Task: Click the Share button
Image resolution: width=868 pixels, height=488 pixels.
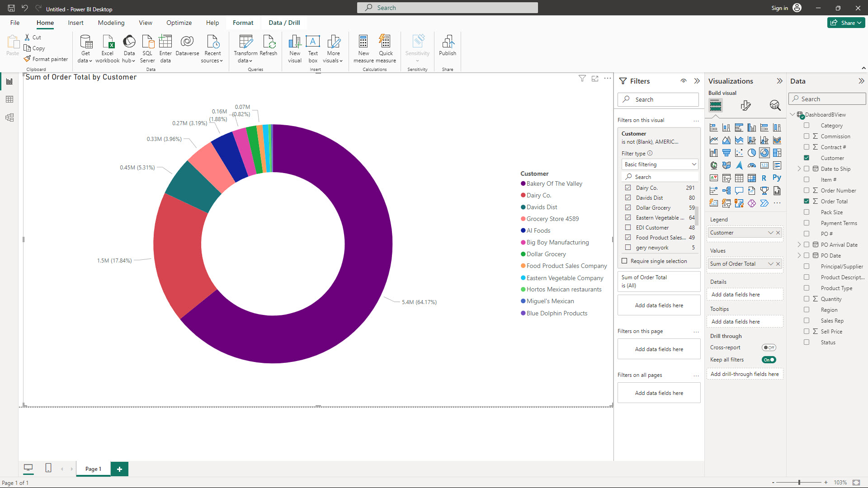Action: coord(845,23)
